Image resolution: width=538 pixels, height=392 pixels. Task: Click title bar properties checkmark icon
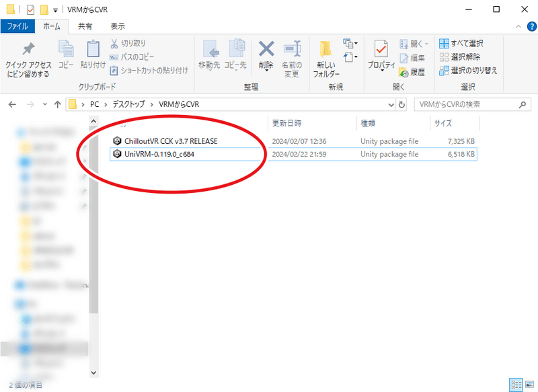[30, 9]
